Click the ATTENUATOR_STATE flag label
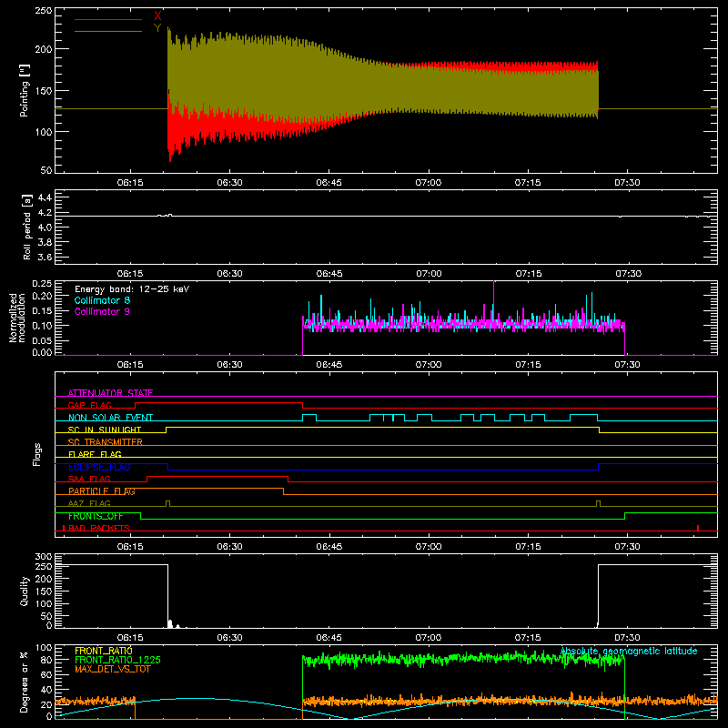This screenshot has height=728, width=728. [x=110, y=393]
